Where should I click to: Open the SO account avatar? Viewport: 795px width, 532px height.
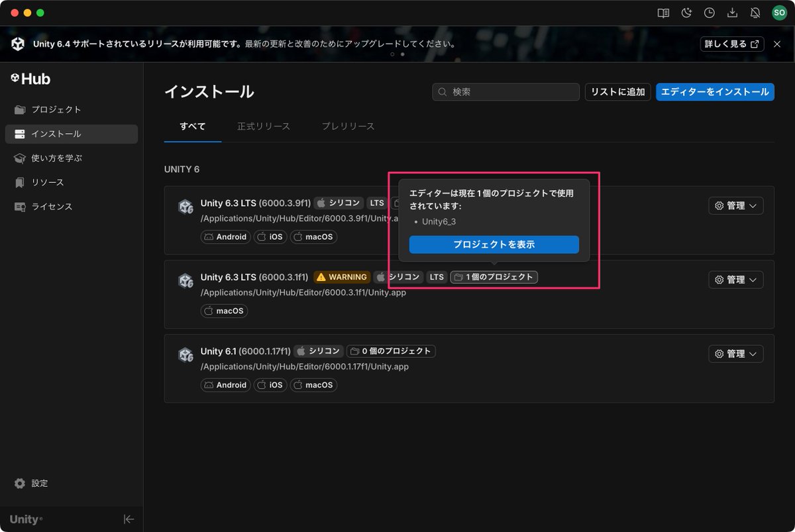click(779, 13)
